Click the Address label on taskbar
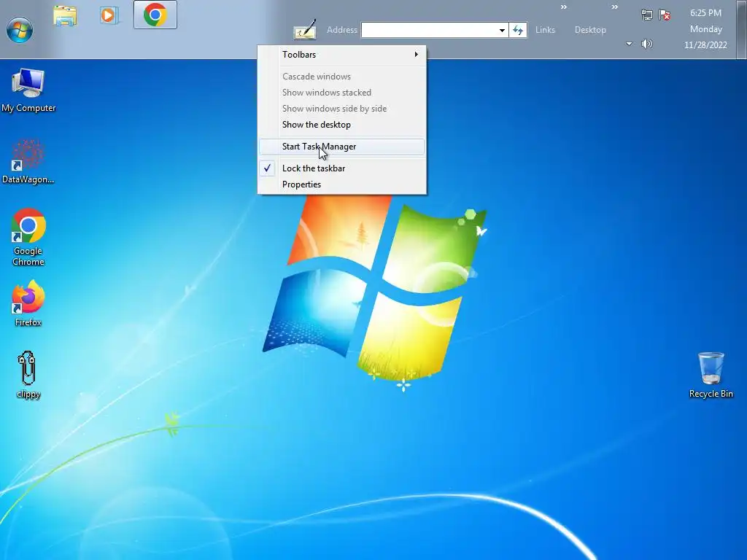 click(x=341, y=29)
